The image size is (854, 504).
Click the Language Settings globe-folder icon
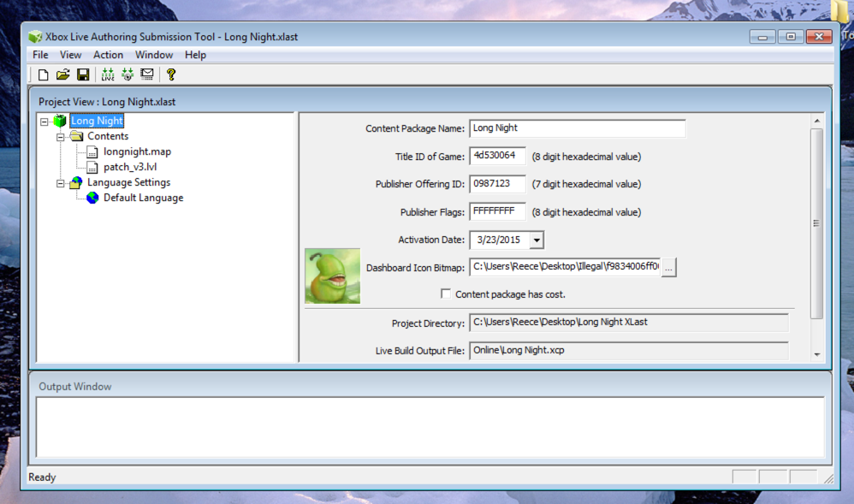click(76, 182)
